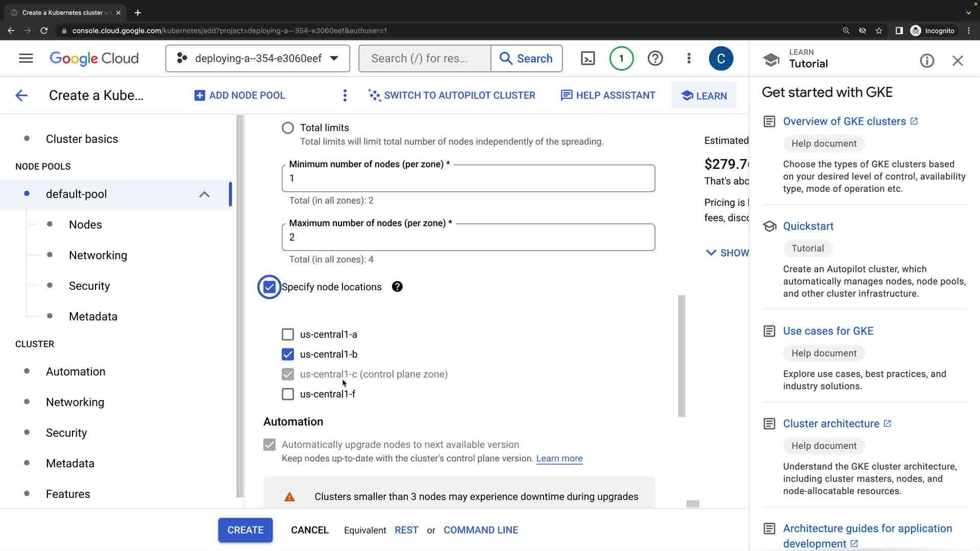This screenshot has height=551, width=980.
Task: Open the three-dot menu next to Add Node Pool
Action: coord(345,95)
